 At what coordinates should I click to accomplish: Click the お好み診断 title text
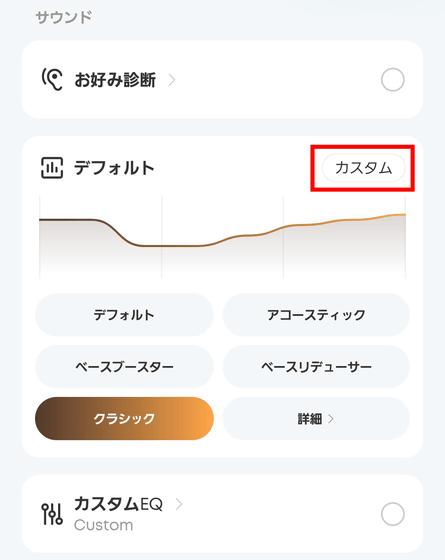pos(115,80)
